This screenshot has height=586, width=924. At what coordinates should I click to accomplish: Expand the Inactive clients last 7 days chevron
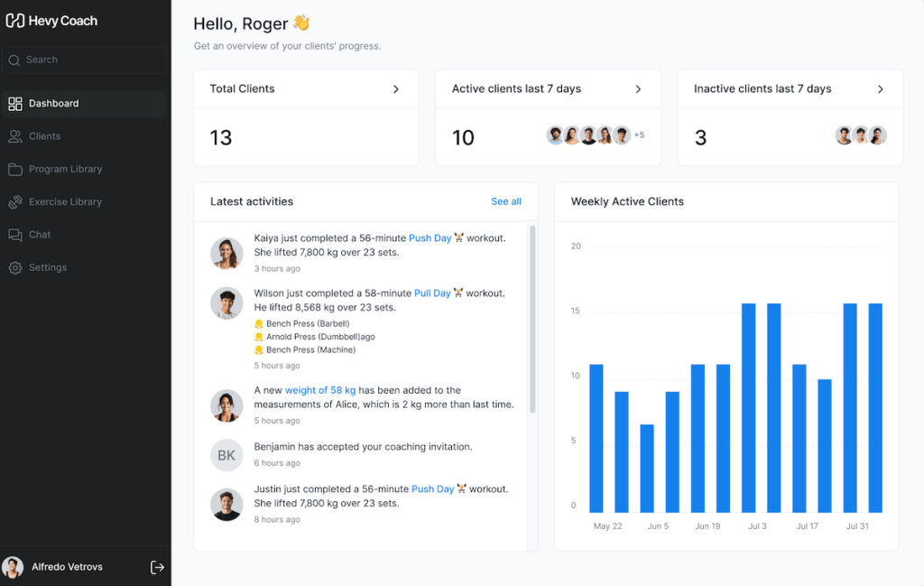(882, 88)
